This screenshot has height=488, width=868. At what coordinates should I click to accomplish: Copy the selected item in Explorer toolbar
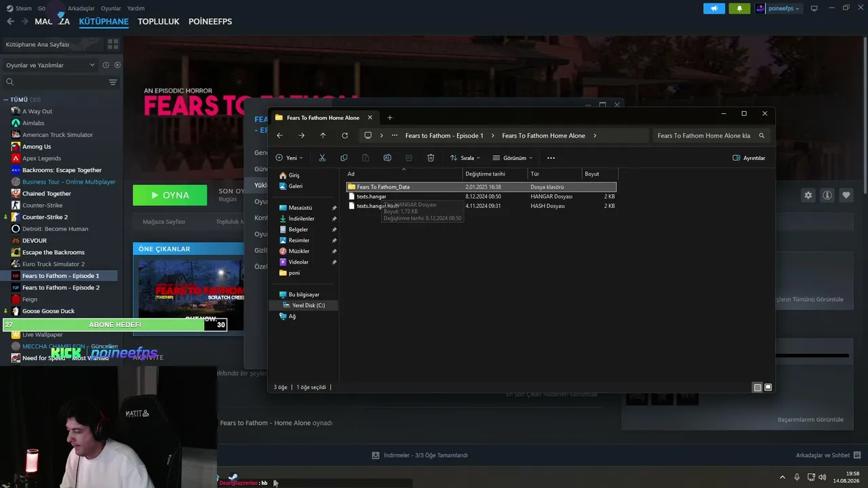344,158
